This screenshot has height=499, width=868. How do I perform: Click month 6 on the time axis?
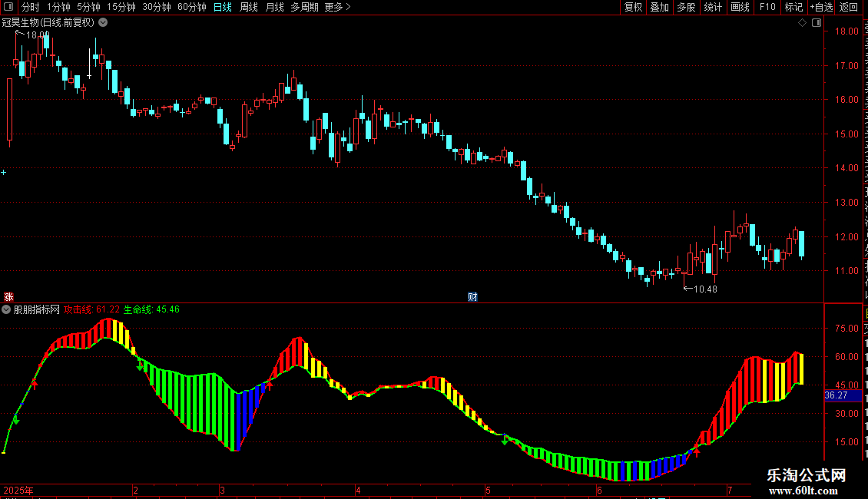pyautogui.click(x=599, y=490)
